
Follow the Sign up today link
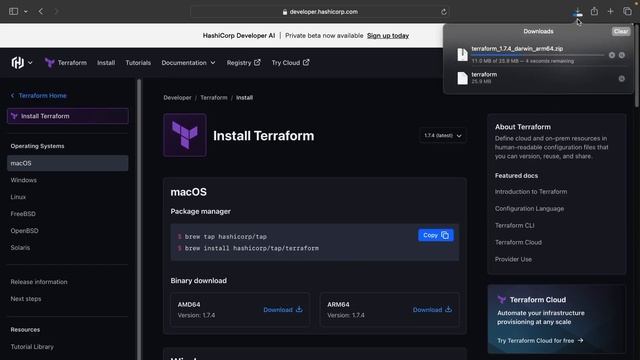(388, 36)
